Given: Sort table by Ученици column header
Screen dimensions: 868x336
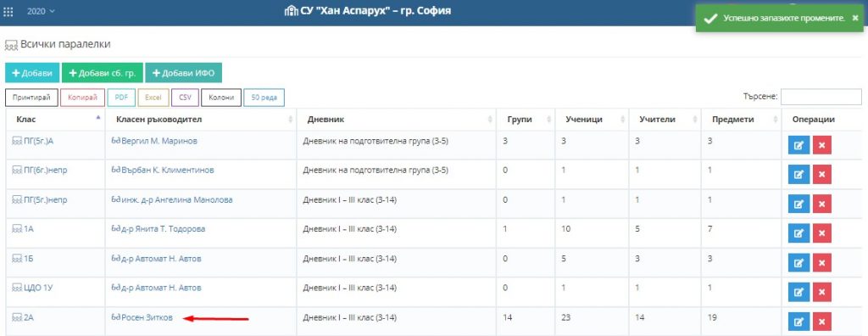Looking at the screenshot, I should point(592,119).
